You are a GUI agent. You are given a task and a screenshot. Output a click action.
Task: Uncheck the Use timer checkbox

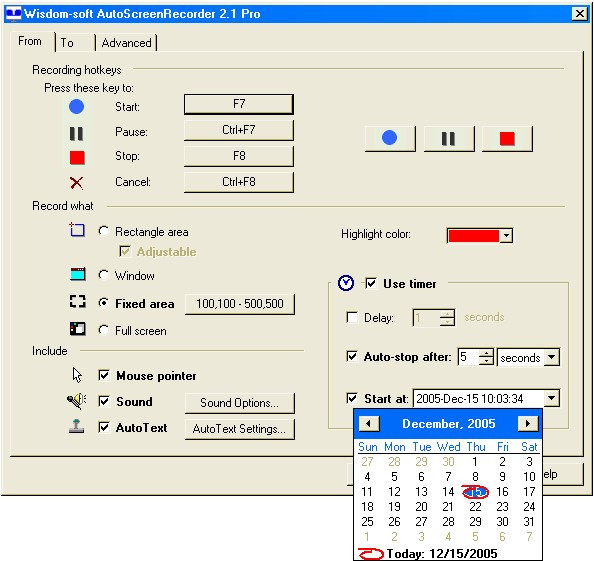pyautogui.click(x=370, y=283)
